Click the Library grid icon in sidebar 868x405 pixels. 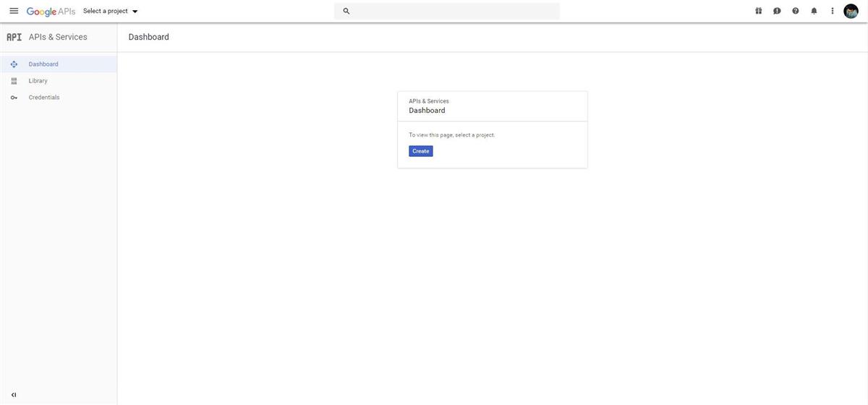pos(14,81)
